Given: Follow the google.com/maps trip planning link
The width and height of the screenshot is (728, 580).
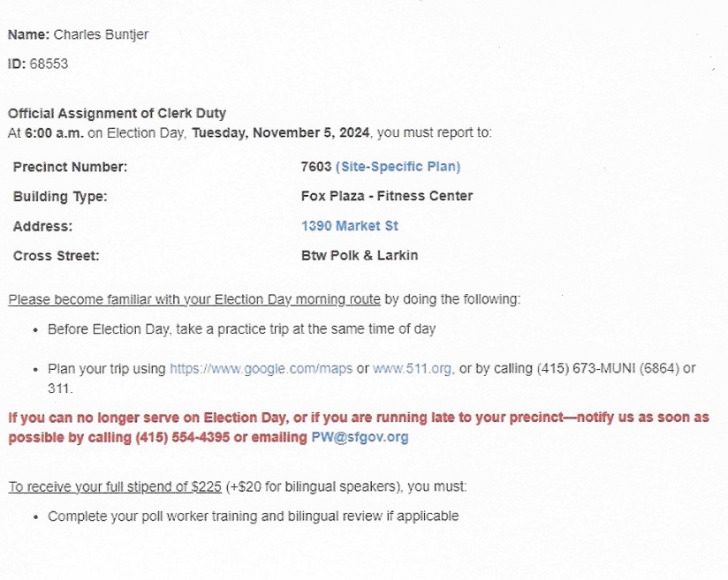Looking at the screenshot, I should pyautogui.click(x=261, y=369).
